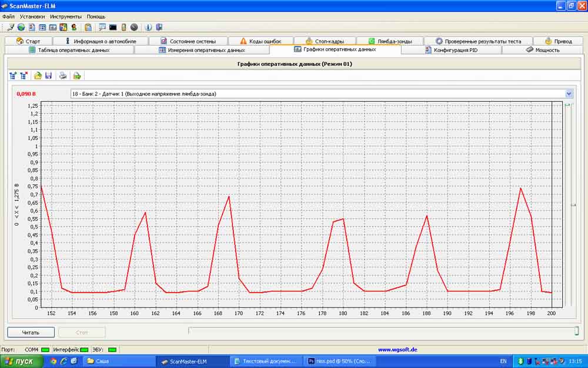Click the connect cable icon in main toolbar
Image resolution: width=588 pixels, height=368 pixels.
[11, 27]
